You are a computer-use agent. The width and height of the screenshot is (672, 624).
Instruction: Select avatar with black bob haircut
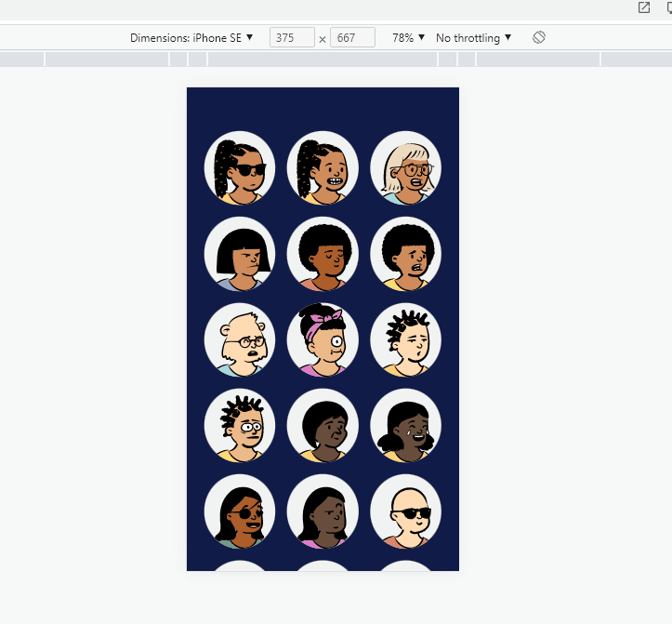240,254
